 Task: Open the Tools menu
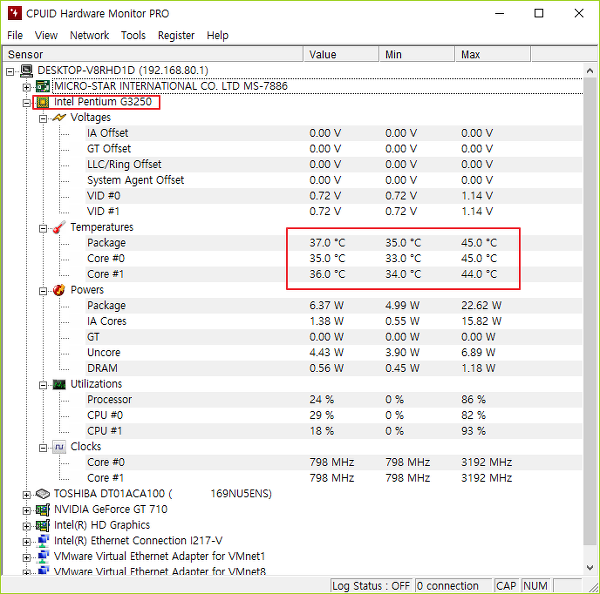[x=133, y=35]
